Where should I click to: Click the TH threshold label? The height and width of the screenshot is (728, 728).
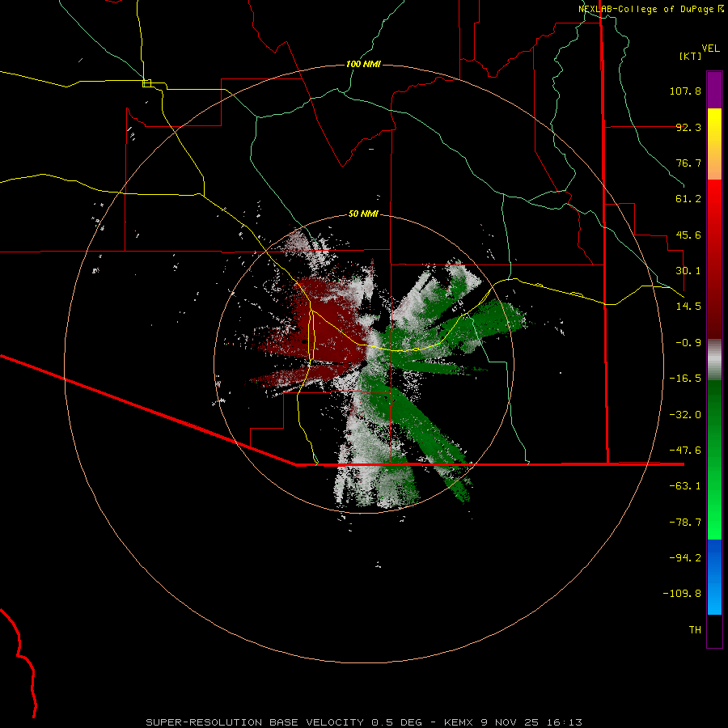[x=695, y=630]
